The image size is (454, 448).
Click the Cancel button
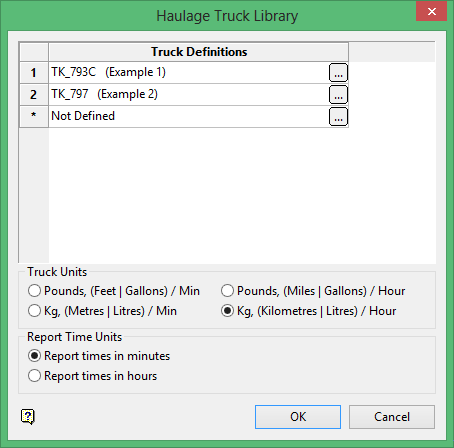(x=392, y=417)
